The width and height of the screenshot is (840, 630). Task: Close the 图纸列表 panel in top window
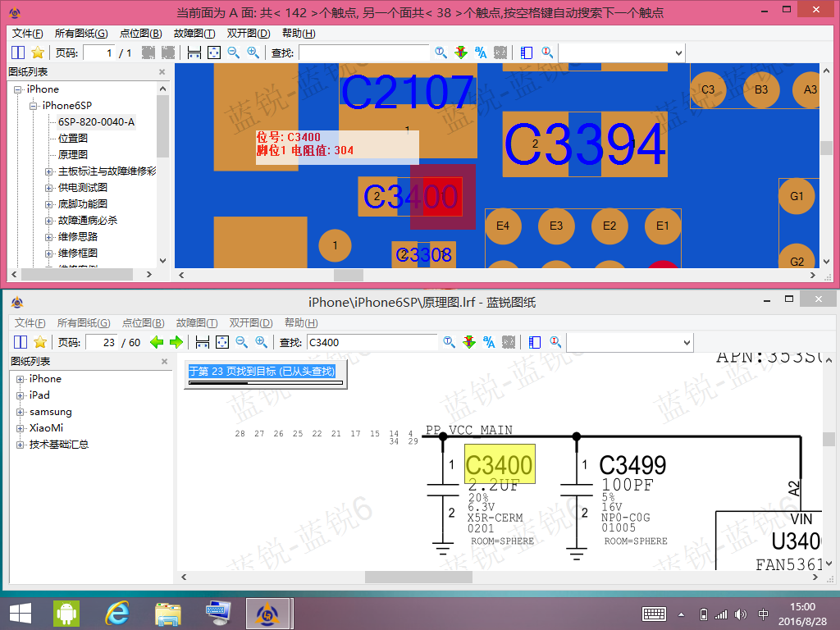162,72
